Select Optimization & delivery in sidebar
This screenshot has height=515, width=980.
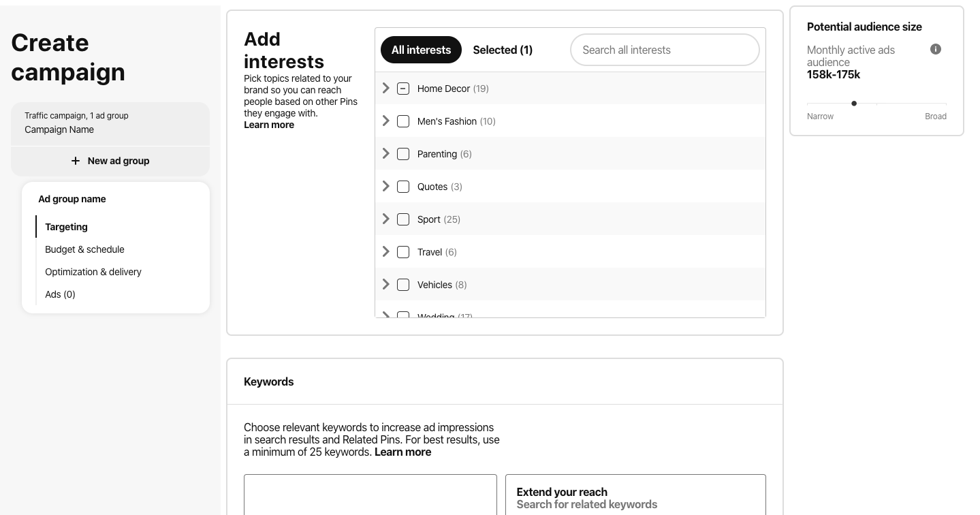pos(93,272)
